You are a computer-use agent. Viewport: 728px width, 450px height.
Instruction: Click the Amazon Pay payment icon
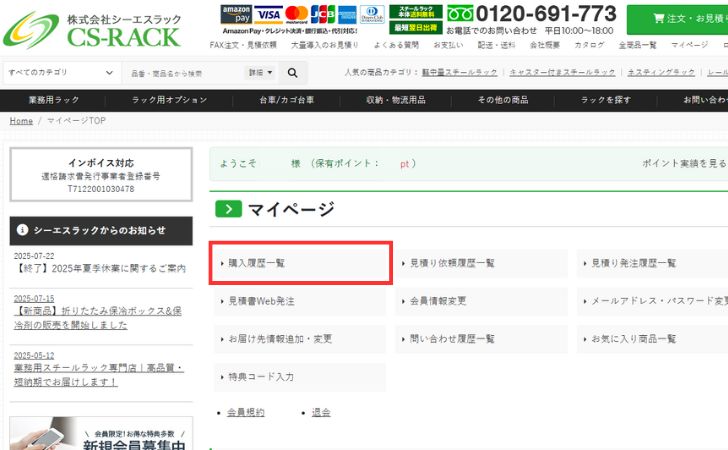(236, 15)
